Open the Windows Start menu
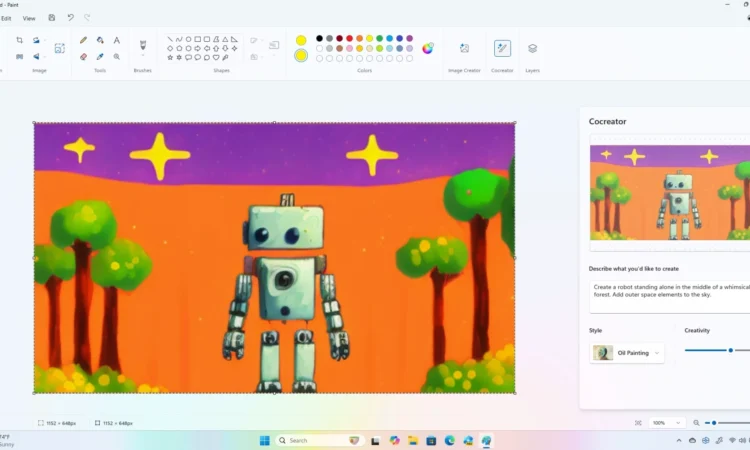 [x=265, y=440]
